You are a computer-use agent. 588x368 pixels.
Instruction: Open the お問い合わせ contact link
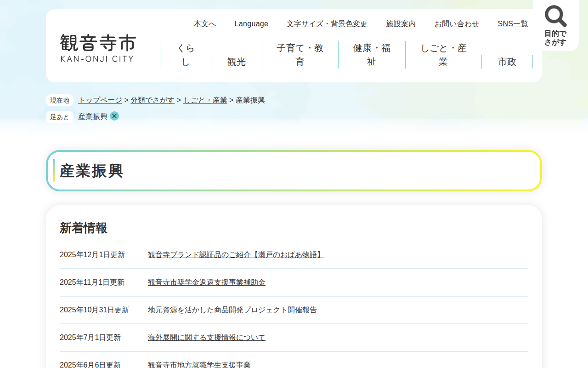click(457, 24)
